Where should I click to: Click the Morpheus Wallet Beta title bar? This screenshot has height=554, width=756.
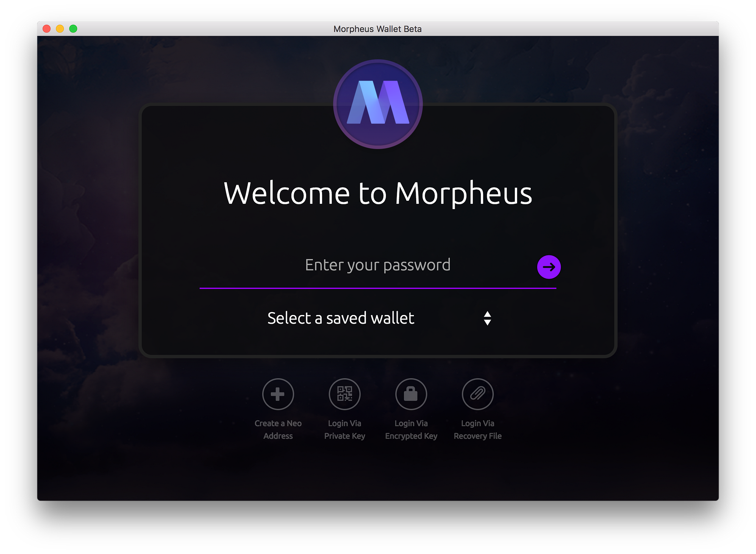click(377, 29)
